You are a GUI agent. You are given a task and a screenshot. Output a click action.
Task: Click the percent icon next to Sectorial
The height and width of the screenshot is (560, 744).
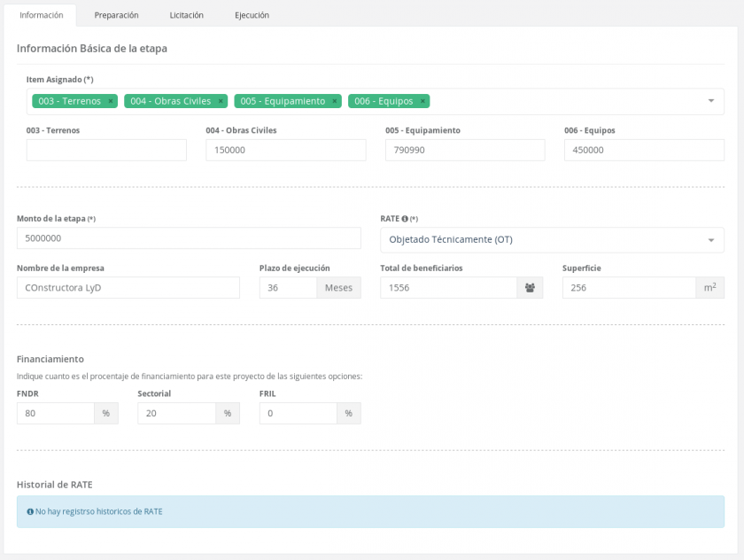pos(227,413)
